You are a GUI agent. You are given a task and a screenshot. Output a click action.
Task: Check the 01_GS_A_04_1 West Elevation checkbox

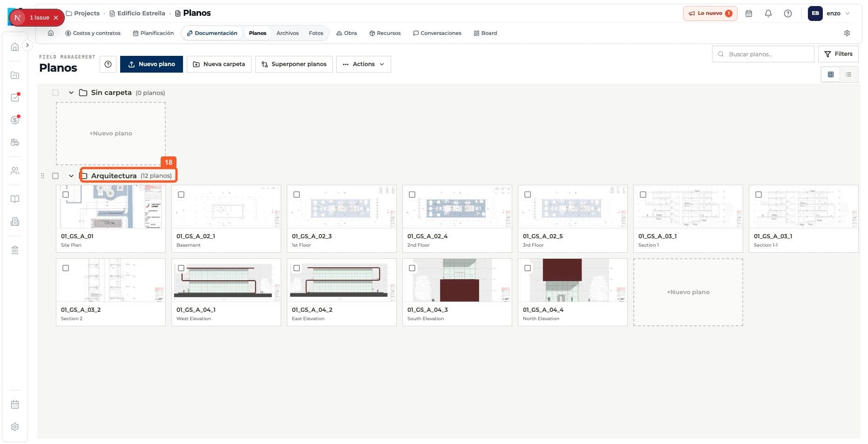point(181,268)
